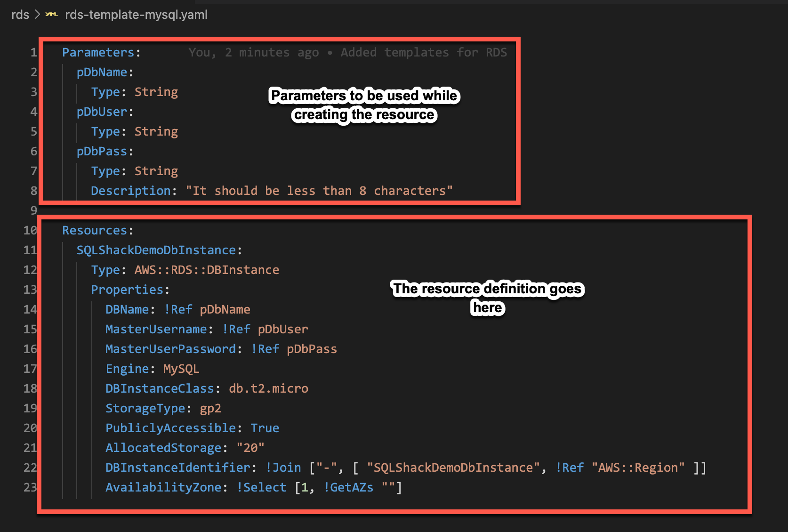
Task: Click the YAML file icon in breadcrumb
Action: (x=51, y=15)
